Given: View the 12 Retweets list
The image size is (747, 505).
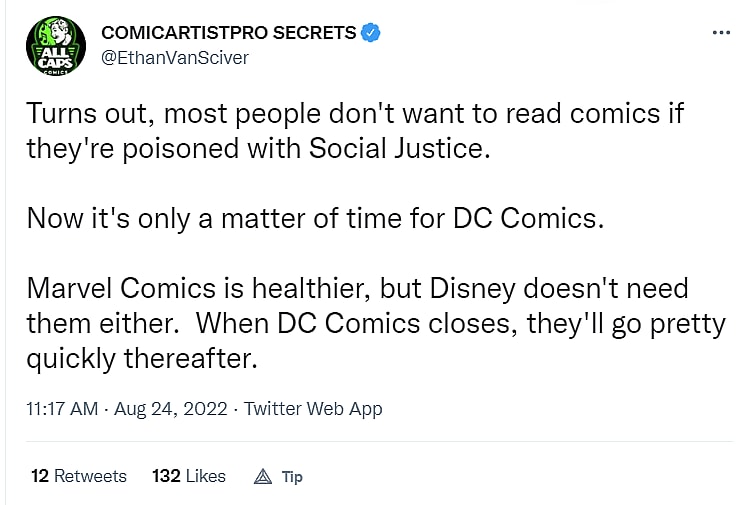Looking at the screenshot, I should pyautogui.click(x=79, y=476).
